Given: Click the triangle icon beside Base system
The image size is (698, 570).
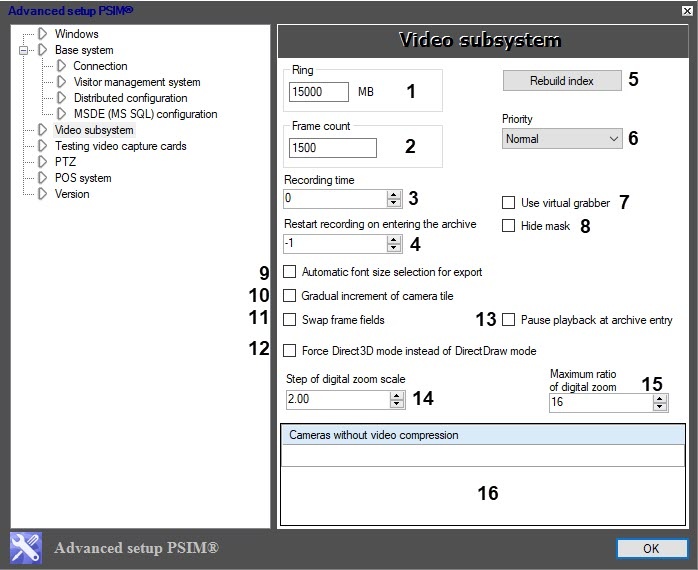Looking at the screenshot, I should click(43, 50).
